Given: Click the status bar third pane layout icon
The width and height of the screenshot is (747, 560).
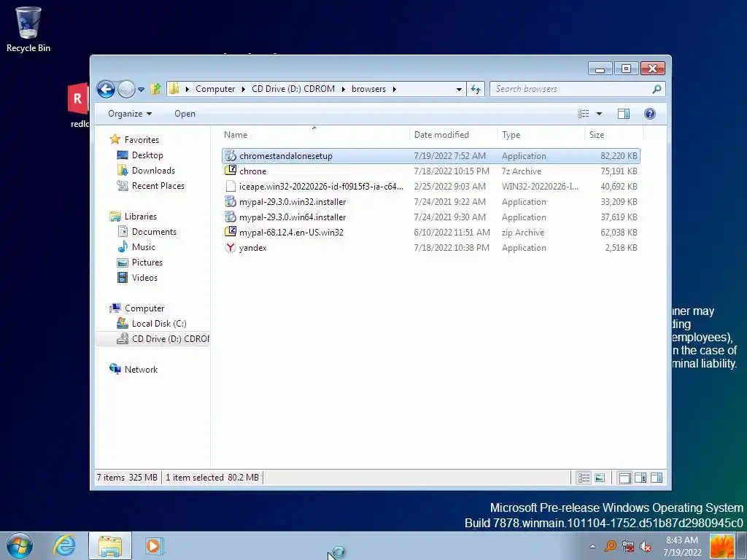Looking at the screenshot, I should 656,478.
